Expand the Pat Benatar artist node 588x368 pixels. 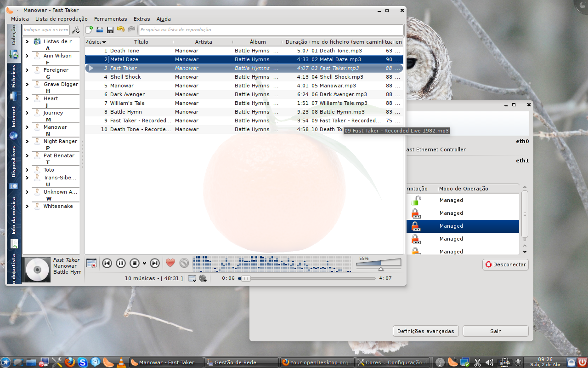(27, 155)
